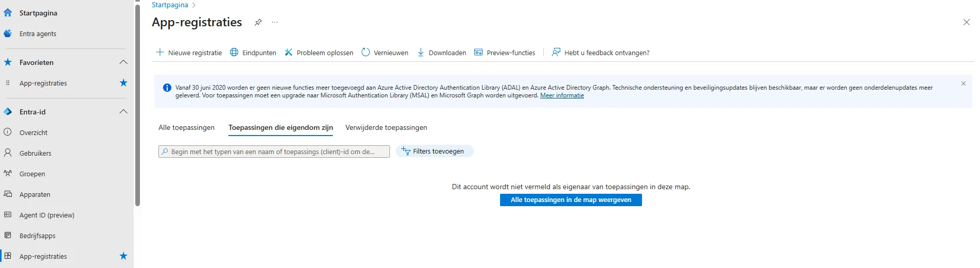Close the App-registraties blade
980x268 pixels.
(x=967, y=22)
